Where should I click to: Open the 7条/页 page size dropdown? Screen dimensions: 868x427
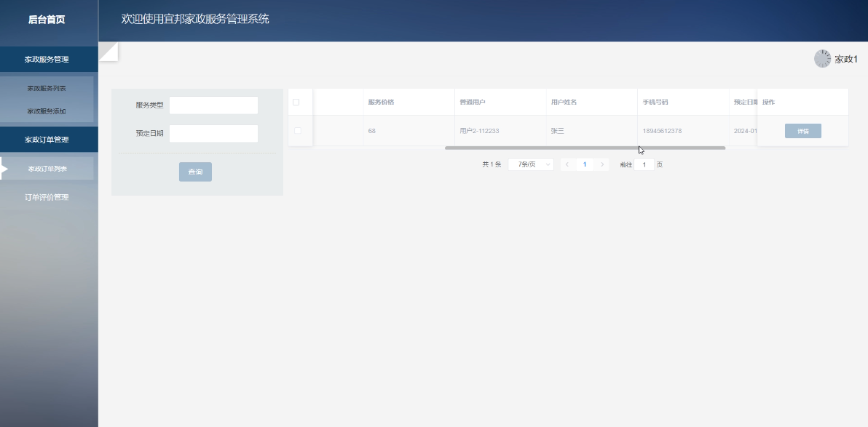[x=531, y=164]
